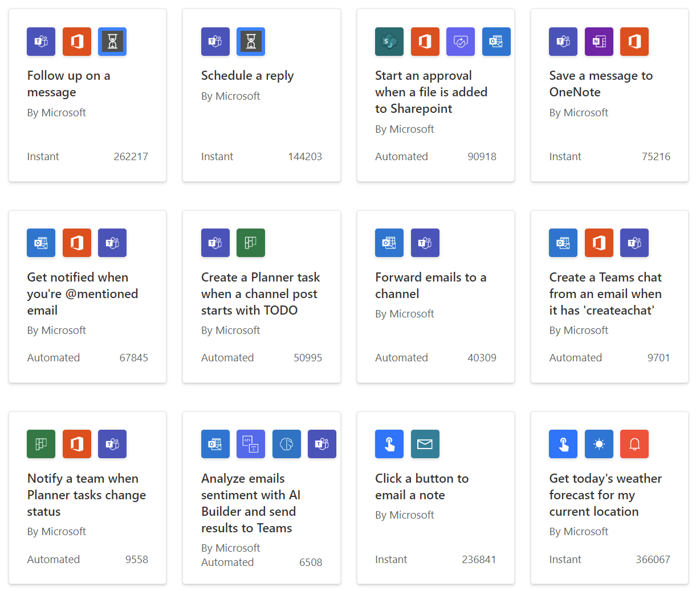Click Outlook icon in 'Forward emails to a channel' card

pyautogui.click(x=389, y=243)
